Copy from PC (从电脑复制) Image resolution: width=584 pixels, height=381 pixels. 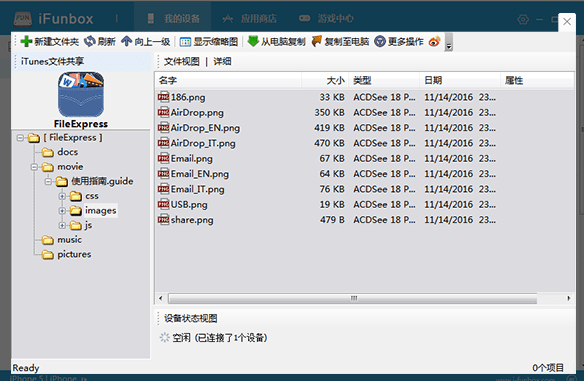click(x=276, y=41)
